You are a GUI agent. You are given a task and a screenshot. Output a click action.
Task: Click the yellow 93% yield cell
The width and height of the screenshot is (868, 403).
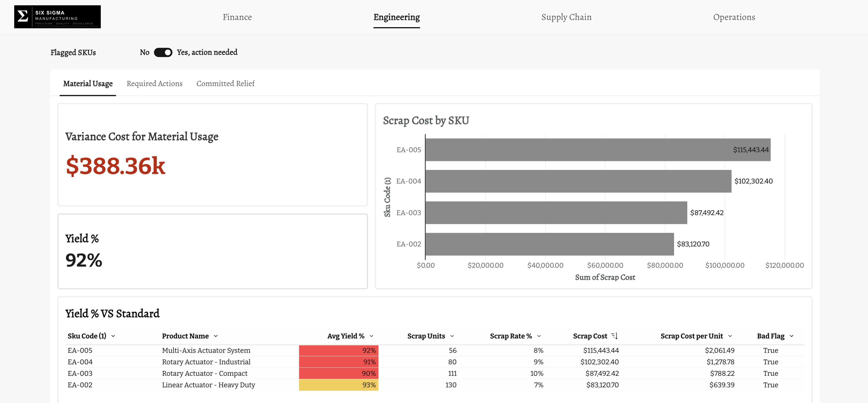(339, 385)
